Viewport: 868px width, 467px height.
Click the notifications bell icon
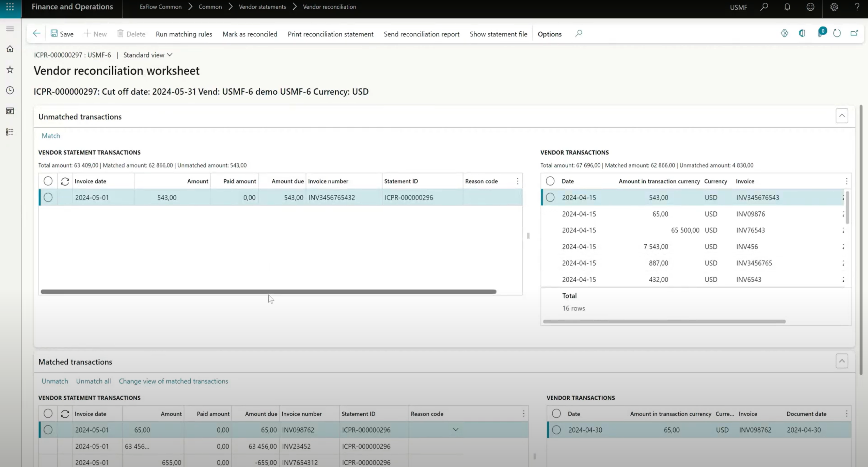pos(787,7)
